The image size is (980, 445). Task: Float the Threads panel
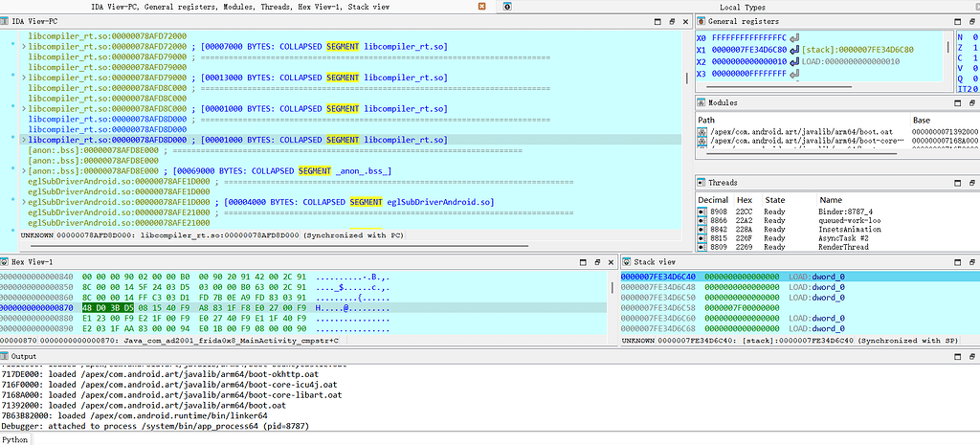pyautogui.click(x=971, y=183)
